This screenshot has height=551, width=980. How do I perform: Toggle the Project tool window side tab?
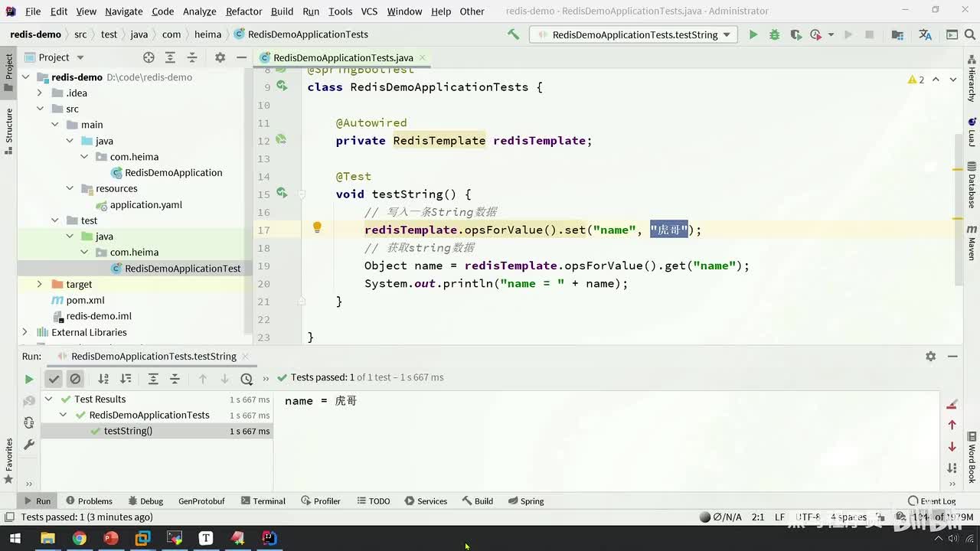coord(8,72)
